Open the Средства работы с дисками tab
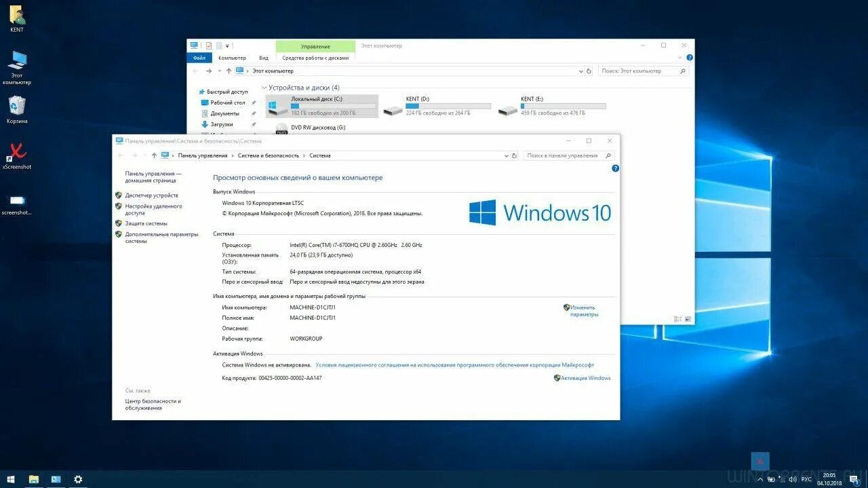This screenshot has width=868, height=488. tap(315, 58)
